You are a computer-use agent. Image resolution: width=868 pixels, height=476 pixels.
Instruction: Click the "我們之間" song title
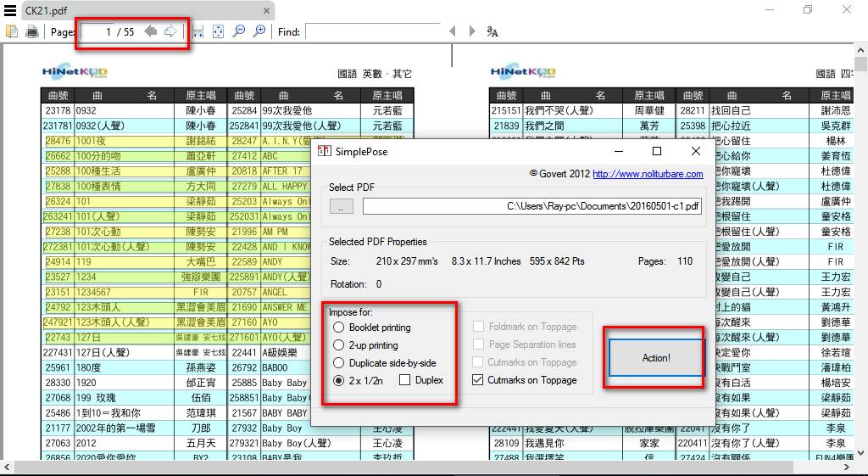[x=544, y=126]
